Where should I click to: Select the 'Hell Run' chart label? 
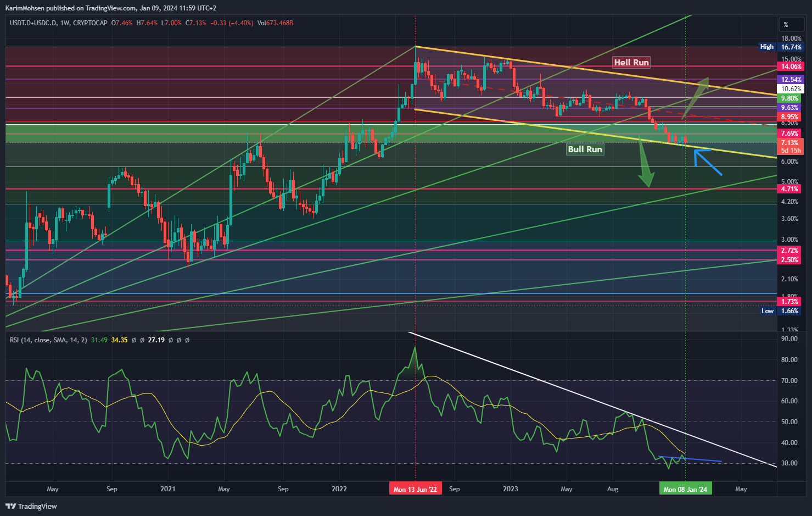tap(631, 63)
